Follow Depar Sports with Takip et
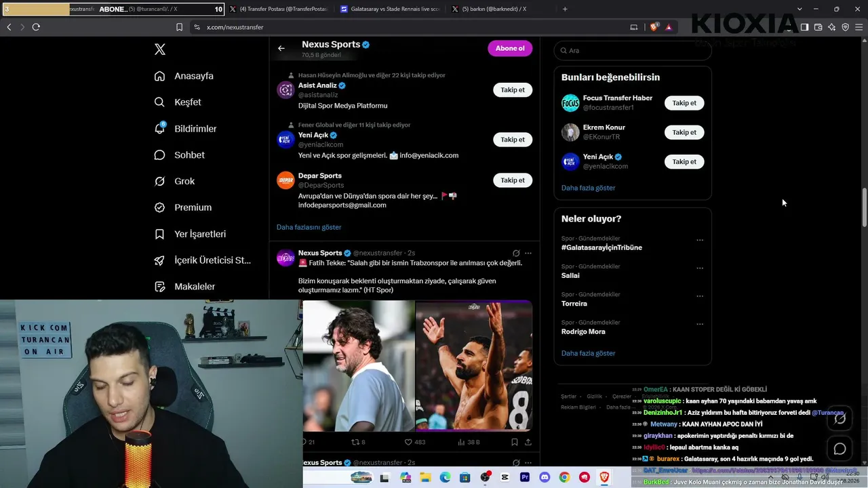This screenshot has width=868, height=488. pos(513,180)
